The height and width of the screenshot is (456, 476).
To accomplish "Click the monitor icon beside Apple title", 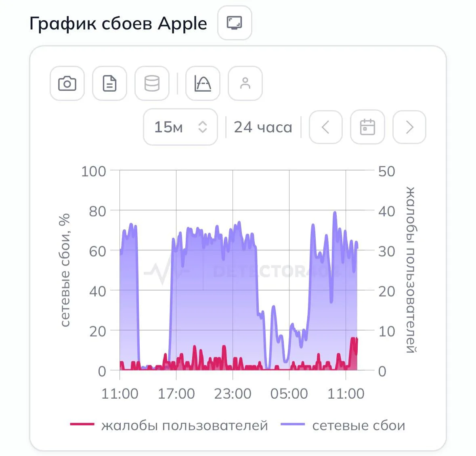I will 235,23.
